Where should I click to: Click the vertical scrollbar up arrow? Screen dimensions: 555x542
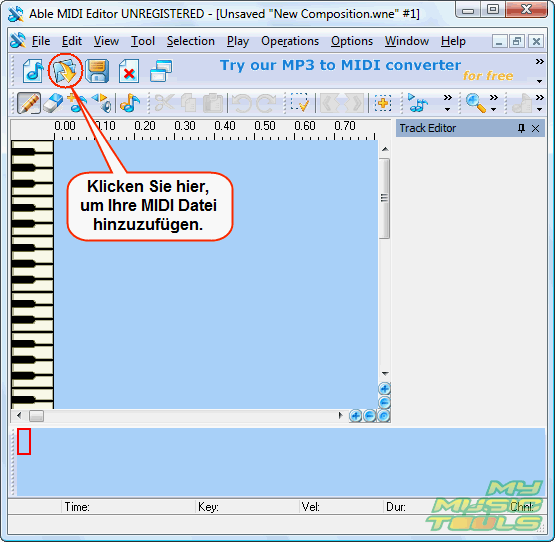(x=385, y=149)
